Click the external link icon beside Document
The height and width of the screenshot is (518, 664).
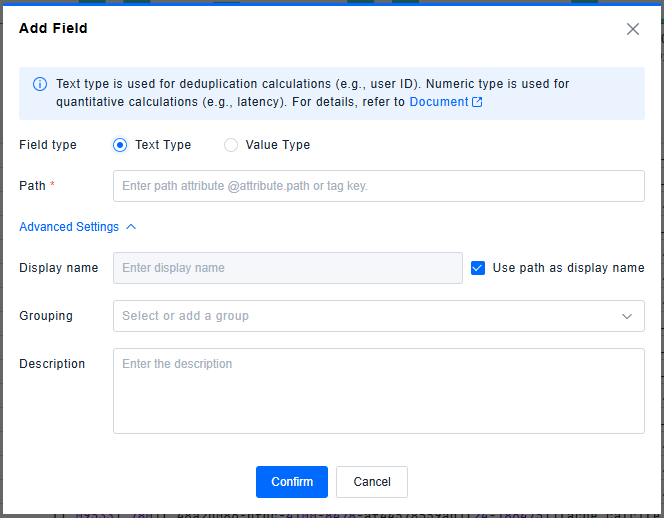(x=477, y=102)
